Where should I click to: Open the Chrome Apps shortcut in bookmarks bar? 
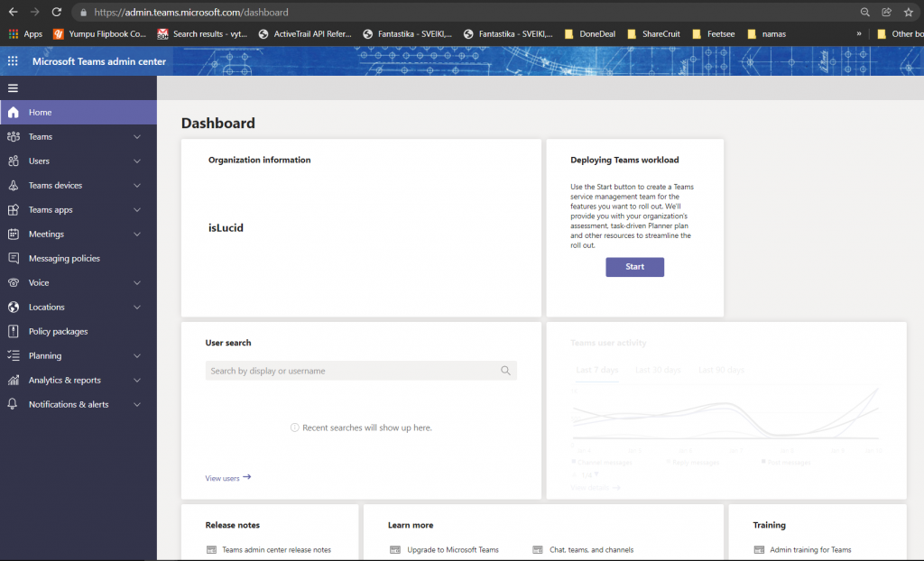25,34
